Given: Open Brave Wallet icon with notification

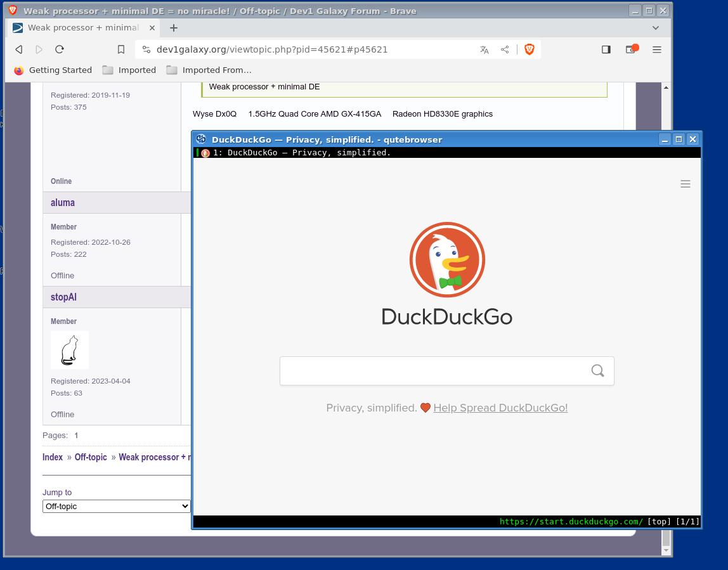Looking at the screenshot, I should [x=632, y=49].
